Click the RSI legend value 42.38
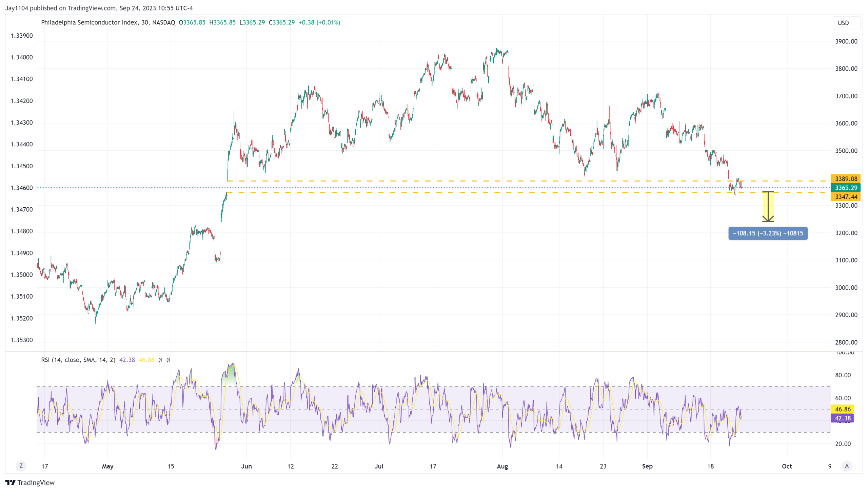This screenshot has width=868, height=492. [x=127, y=360]
